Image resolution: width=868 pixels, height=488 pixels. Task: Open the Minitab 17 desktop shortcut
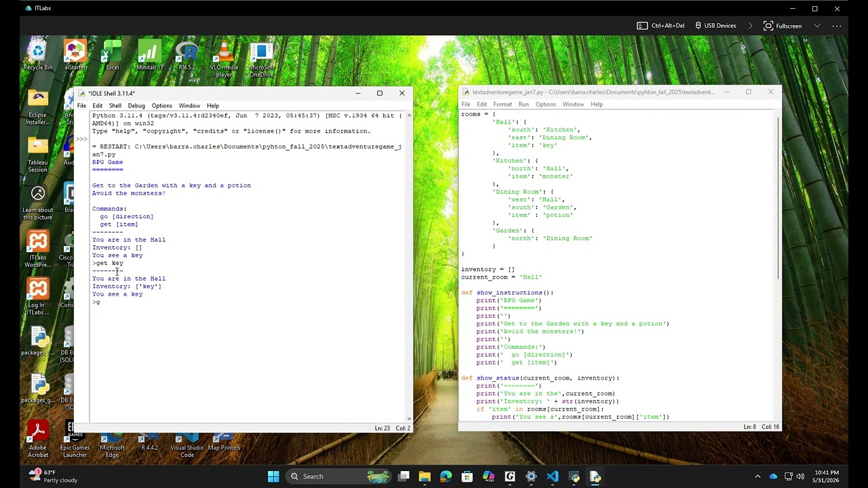(150, 56)
